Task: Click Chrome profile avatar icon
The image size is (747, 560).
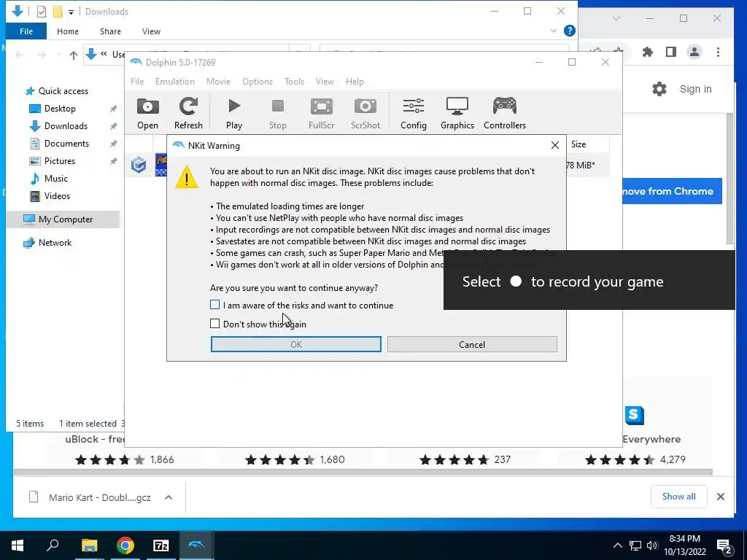Action: (694, 52)
